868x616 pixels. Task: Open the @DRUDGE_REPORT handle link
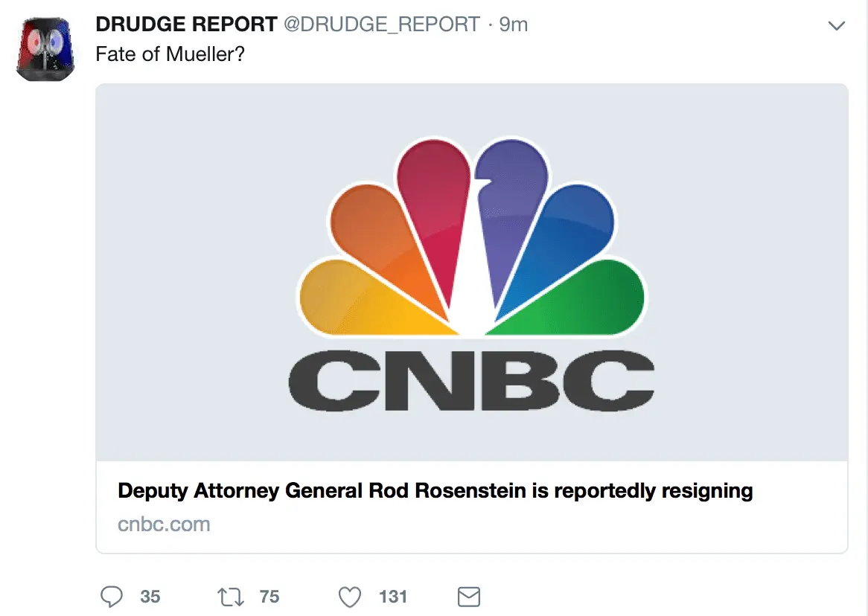(x=381, y=25)
